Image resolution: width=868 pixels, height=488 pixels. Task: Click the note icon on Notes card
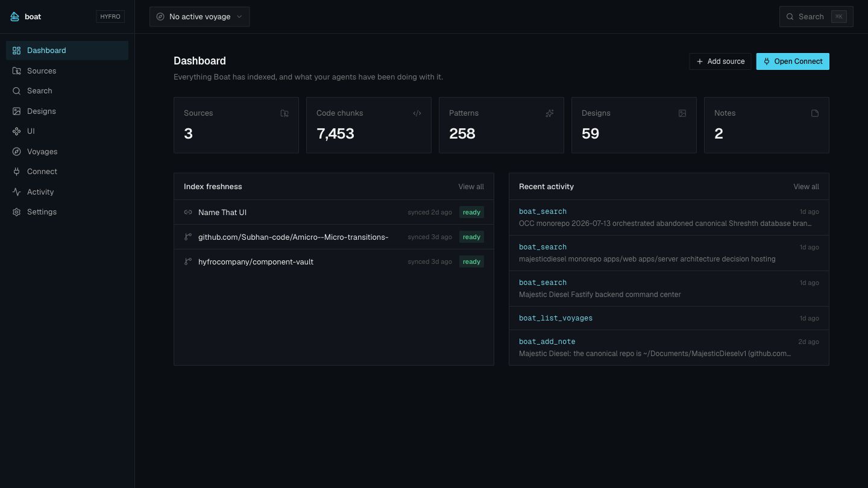click(x=815, y=113)
